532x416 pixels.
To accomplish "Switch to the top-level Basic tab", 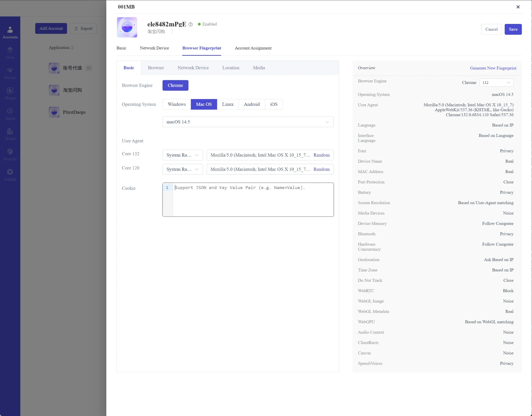I will point(121,48).
